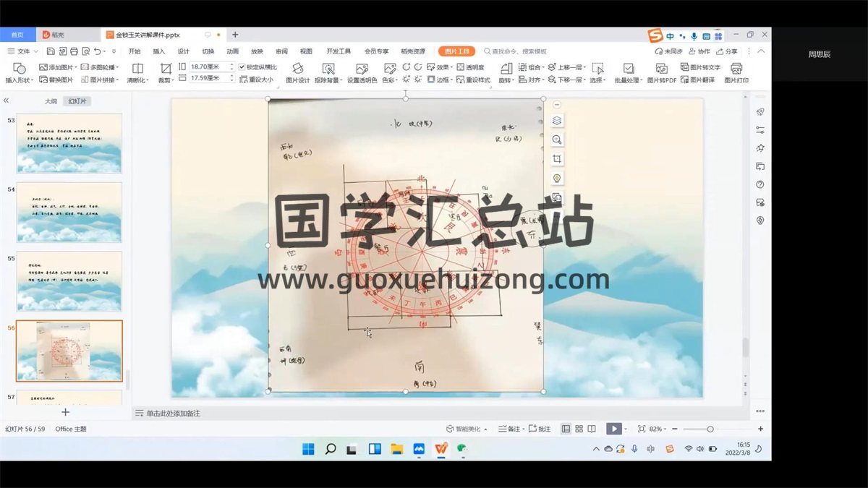The image size is (868, 488).
Task: Open the 设计 Design ribbon tab
Action: pyautogui.click(x=184, y=51)
